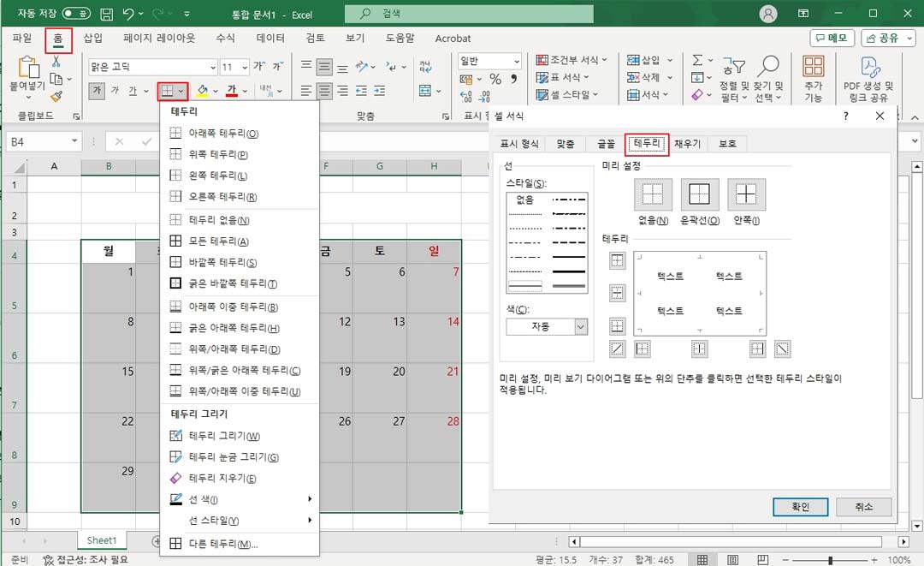Toggle middle vertical alignment
The width and height of the screenshot is (924, 566).
(324, 67)
